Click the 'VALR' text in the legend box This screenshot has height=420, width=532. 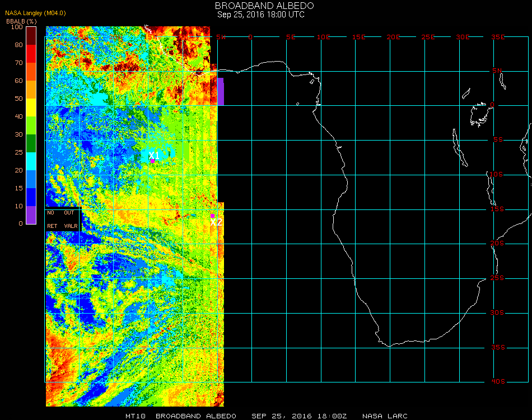pyautogui.click(x=71, y=226)
